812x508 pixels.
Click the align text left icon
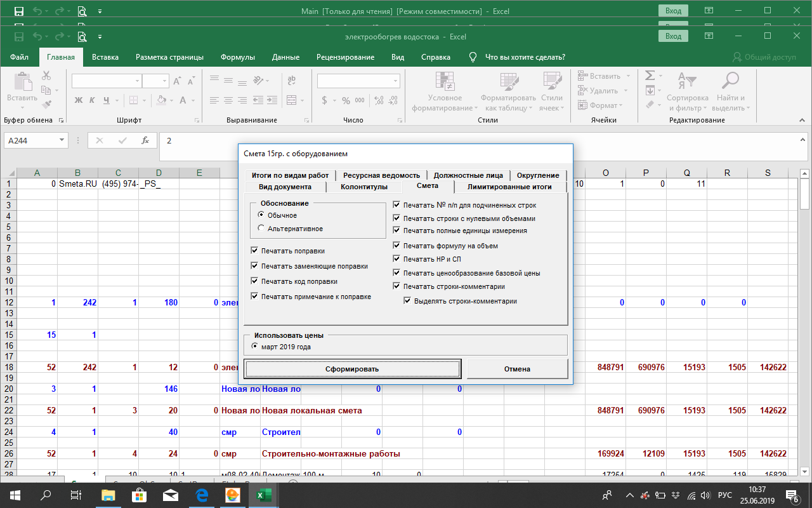tap(214, 100)
